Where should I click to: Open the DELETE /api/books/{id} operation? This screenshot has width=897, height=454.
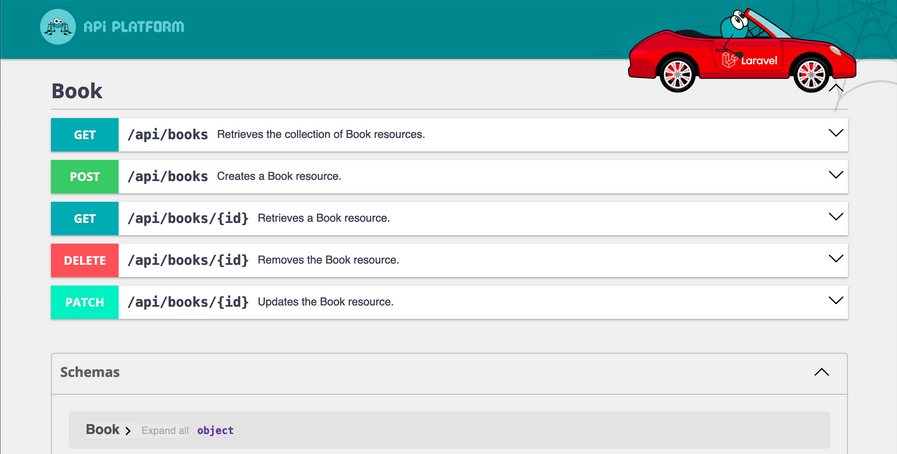449,260
